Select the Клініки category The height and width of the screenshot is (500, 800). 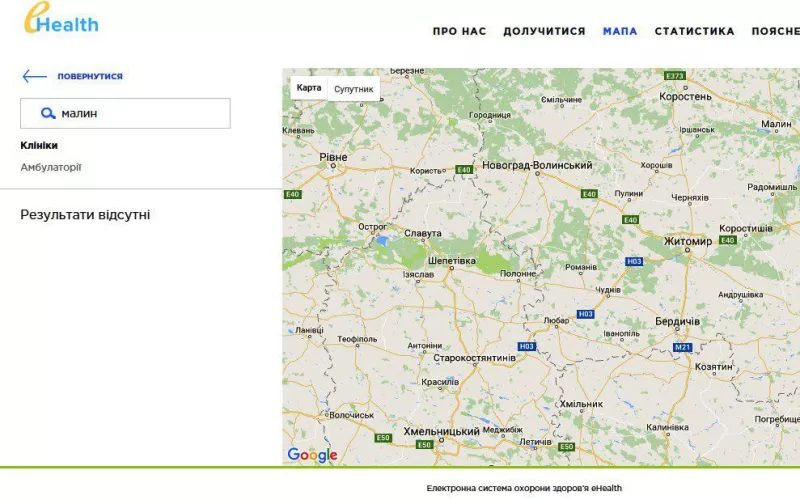[39, 145]
